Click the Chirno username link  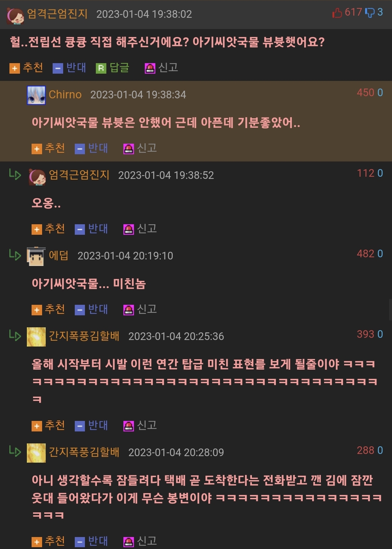pos(65,94)
